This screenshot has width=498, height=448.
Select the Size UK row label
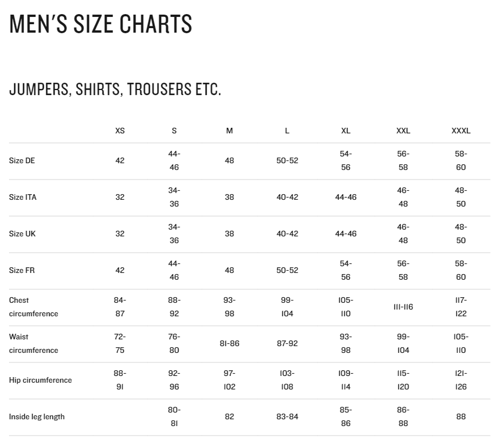tap(22, 234)
